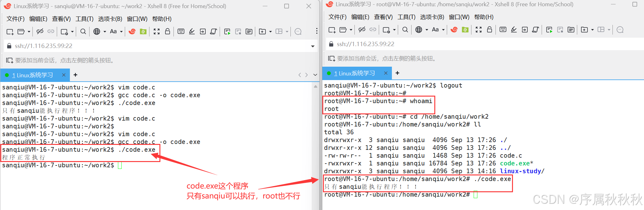Expand Aa font dropdown arrow in left window
The height and width of the screenshot is (210, 644).
[121, 32]
